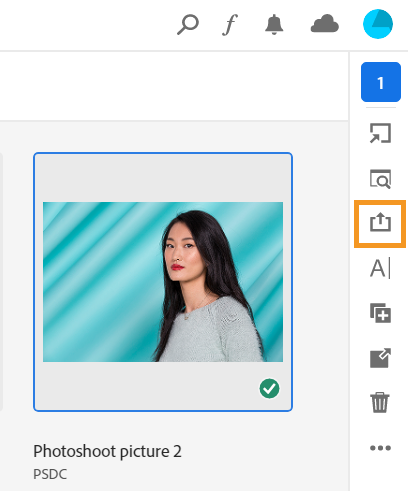Click the blue 1 selected-items badge
Screen dimensions: 408x491
[381, 82]
